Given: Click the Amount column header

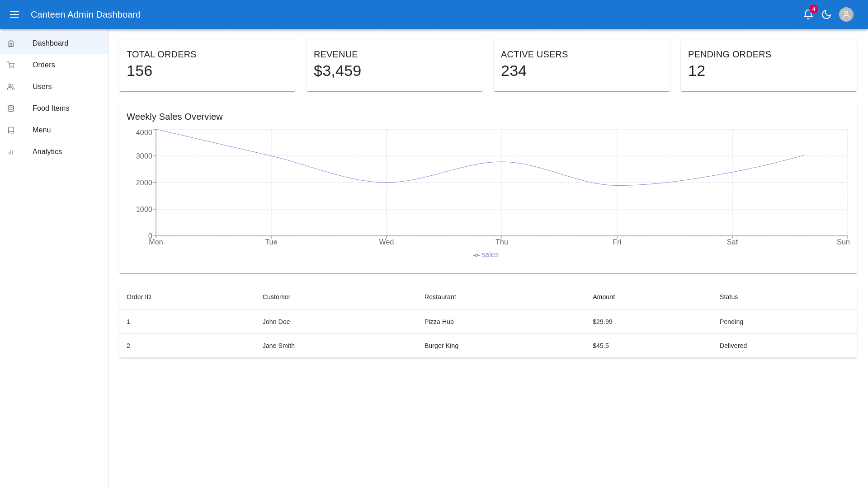Looking at the screenshot, I should [604, 297].
